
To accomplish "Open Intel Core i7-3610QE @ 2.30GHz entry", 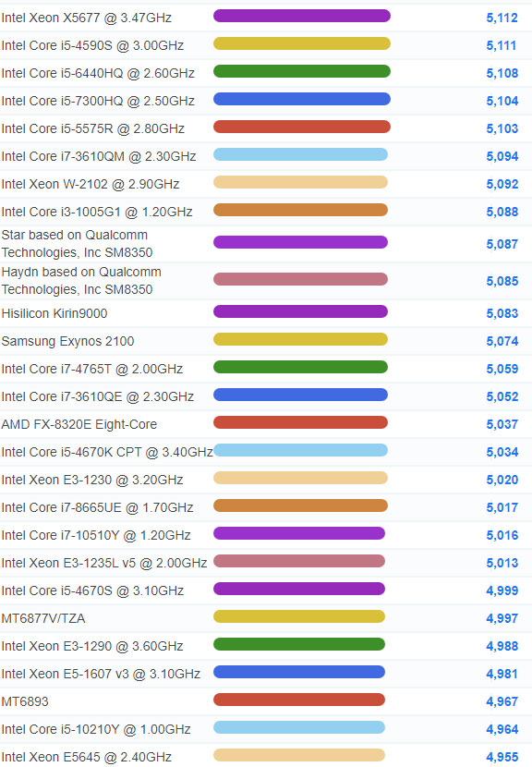I will pos(98,396).
